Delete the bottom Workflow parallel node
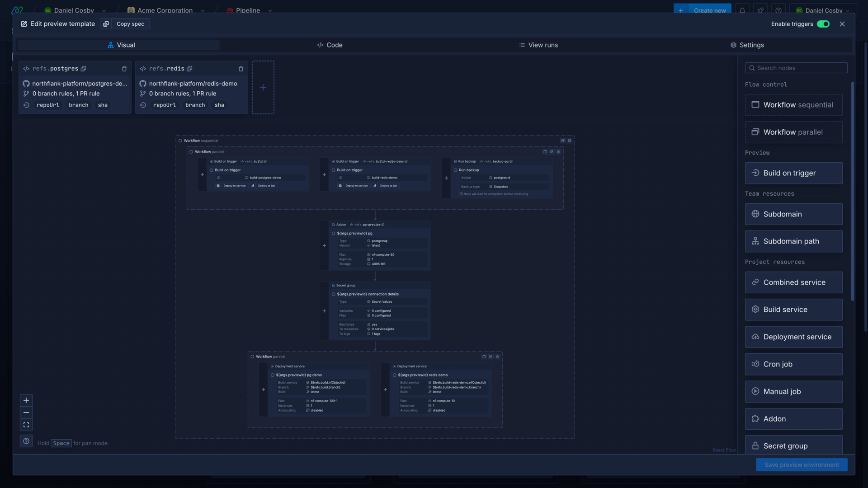868x488 pixels. click(x=497, y=357)
